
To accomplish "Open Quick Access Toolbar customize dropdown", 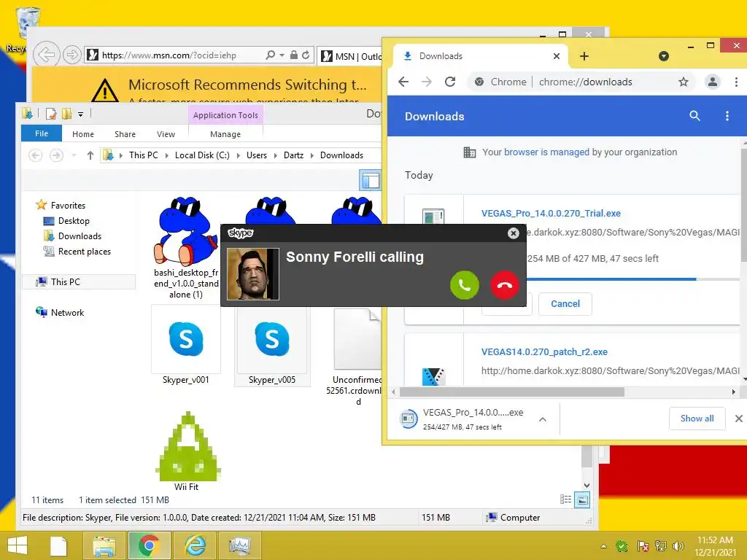I will tap(80, 114).
